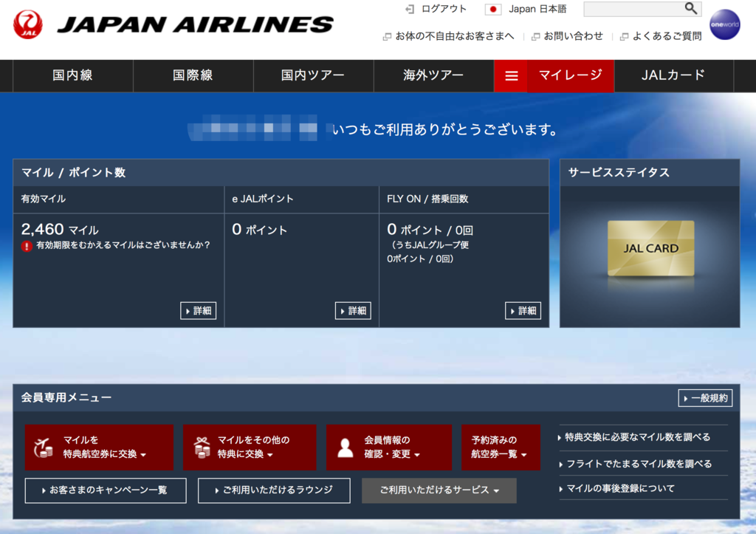Open the 国際線 menu
The width and height of the screenshot is (756, 534).
click(x=193, y=76)
